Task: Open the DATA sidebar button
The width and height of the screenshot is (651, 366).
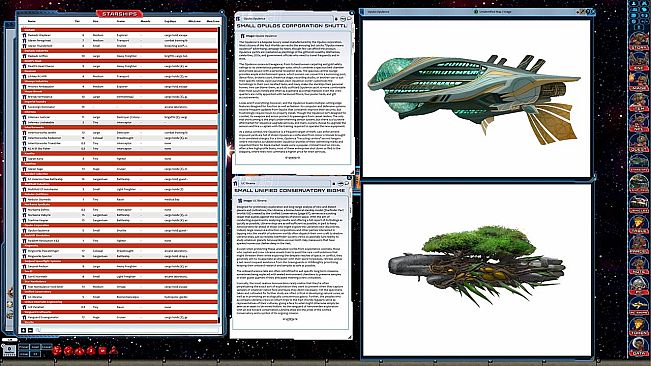Action: [x=639, y=346]
